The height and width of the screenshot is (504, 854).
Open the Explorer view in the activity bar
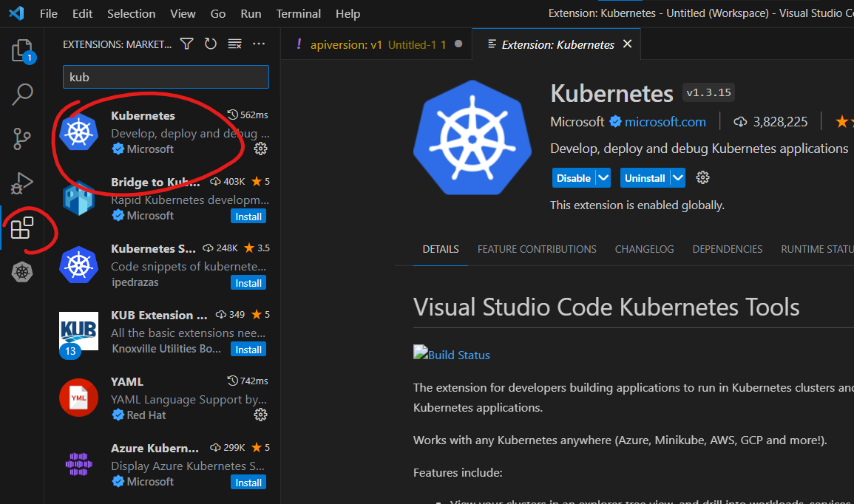22,50
